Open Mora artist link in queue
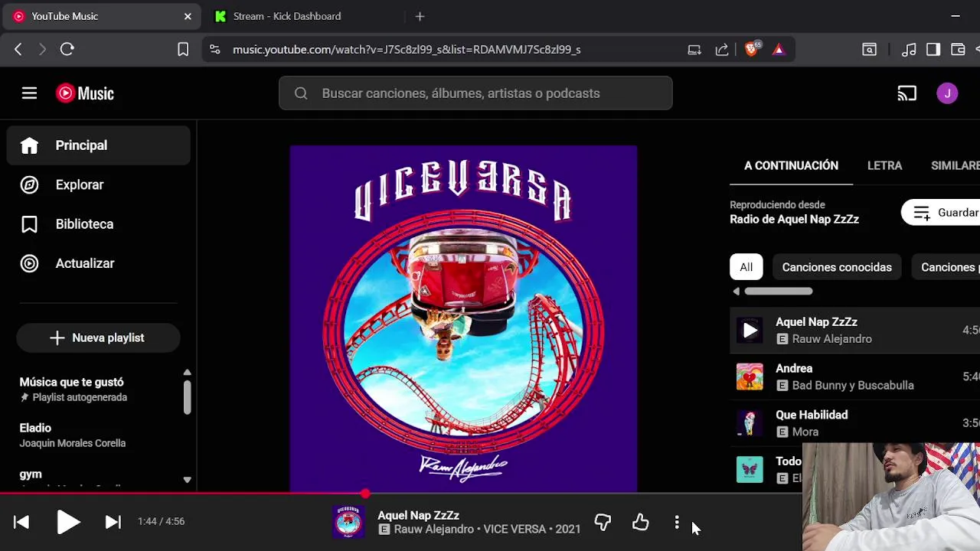This screenshot has height=551, width=980. click(805, 432)
